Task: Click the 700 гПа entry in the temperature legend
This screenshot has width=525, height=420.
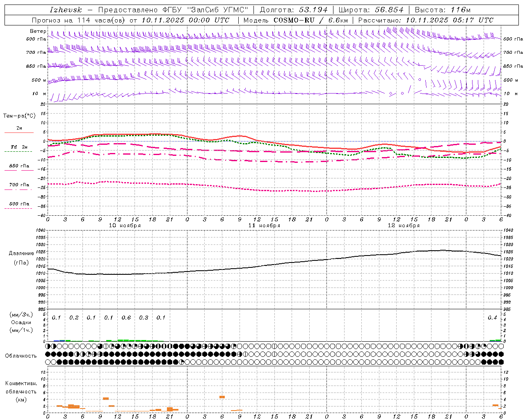Action: point(19,185)
